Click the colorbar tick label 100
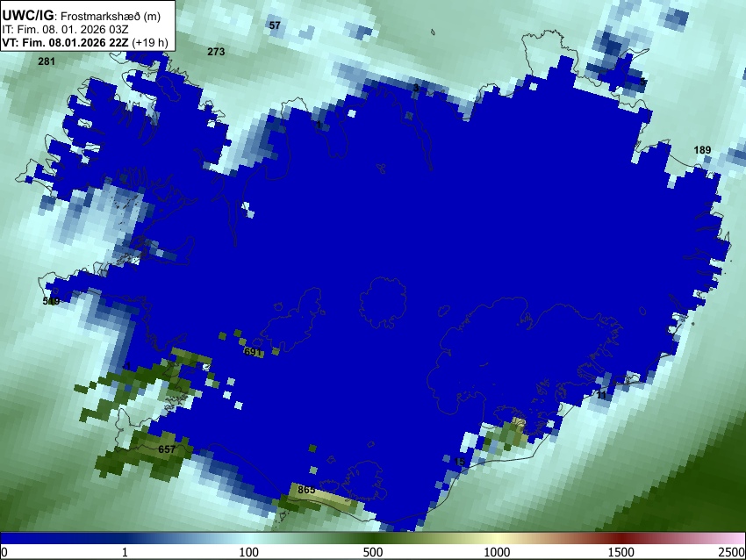 click(x=248, y=552)
